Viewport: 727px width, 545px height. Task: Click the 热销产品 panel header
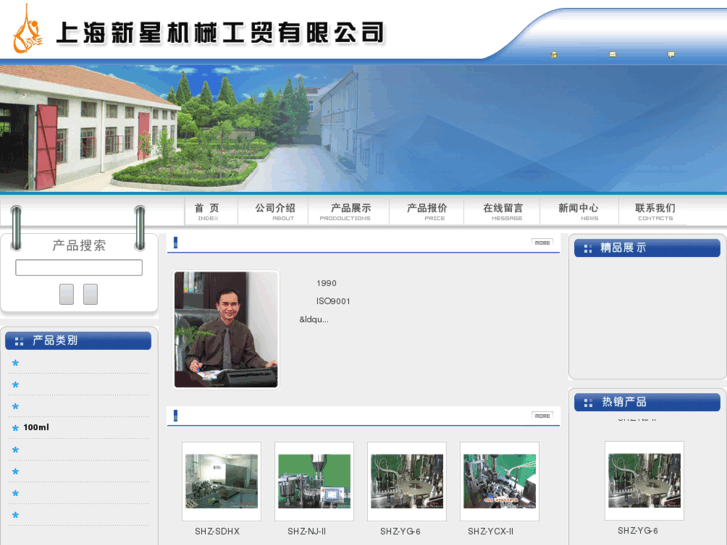click(647, 402)
